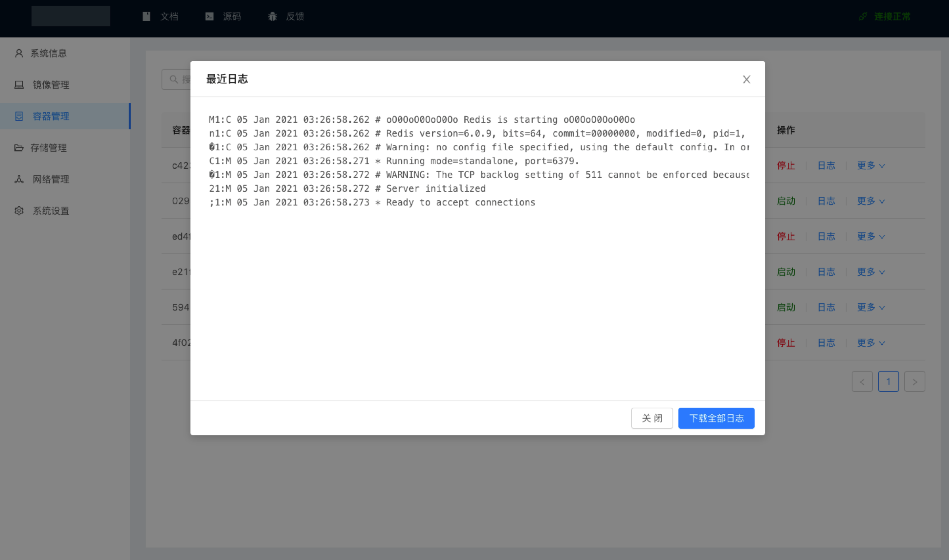
Task: Click the 下载全部日志 button
Action: pyautogui.click(x=716, y=418)
